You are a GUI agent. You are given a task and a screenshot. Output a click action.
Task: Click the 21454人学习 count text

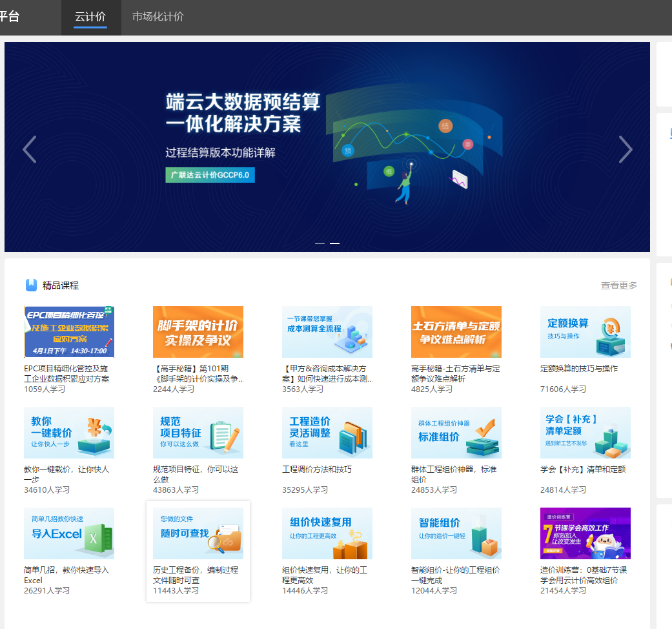(563, 591)
